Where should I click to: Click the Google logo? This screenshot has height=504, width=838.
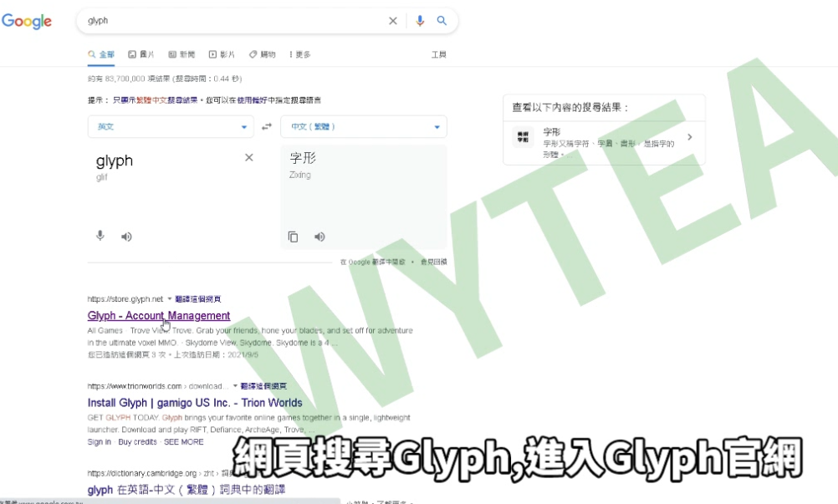click(27, 21)
